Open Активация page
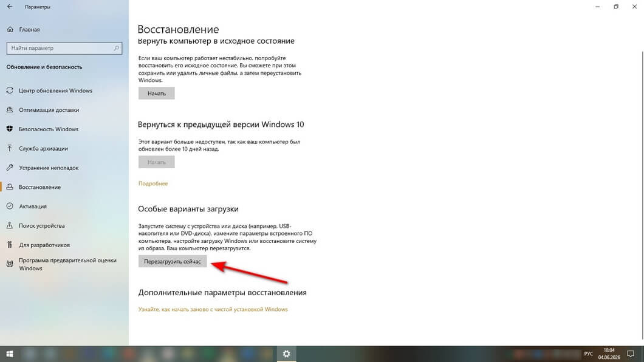 (32, 206)
